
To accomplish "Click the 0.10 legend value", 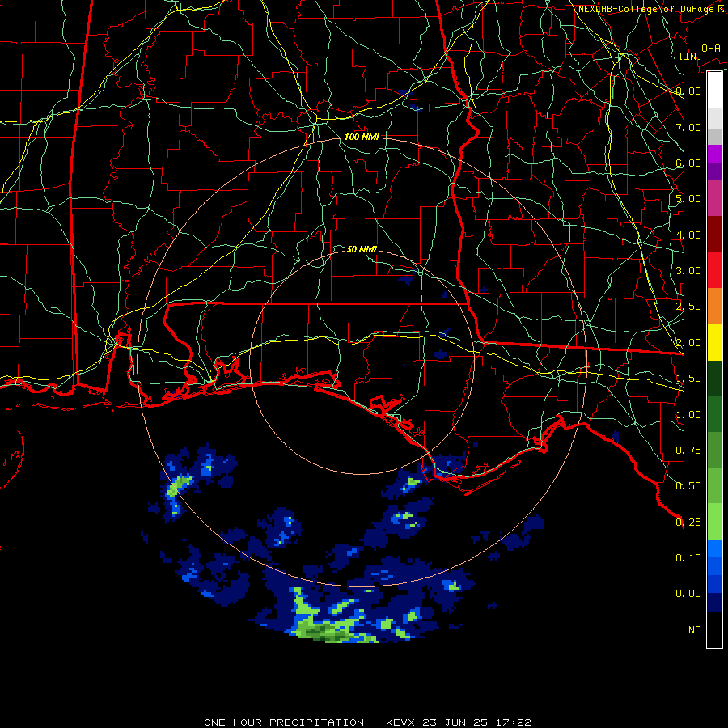I will 688,558.
